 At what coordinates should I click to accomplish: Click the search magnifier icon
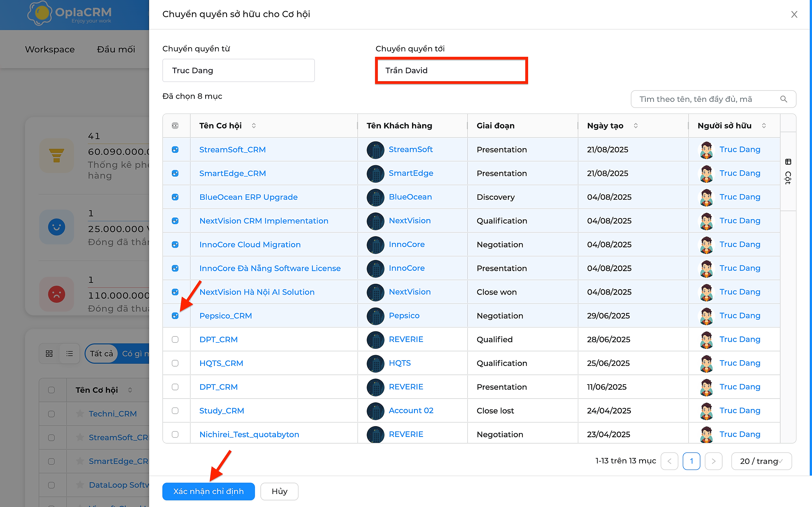(783, 99)
